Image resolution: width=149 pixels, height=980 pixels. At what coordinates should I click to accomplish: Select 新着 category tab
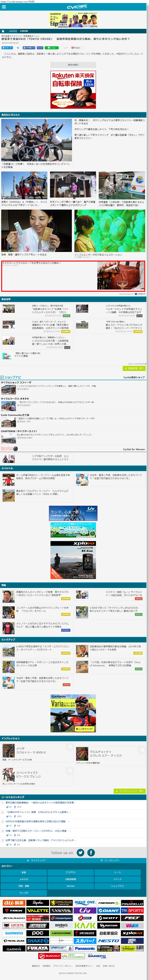pyautogui.click(x=23, y=873)
